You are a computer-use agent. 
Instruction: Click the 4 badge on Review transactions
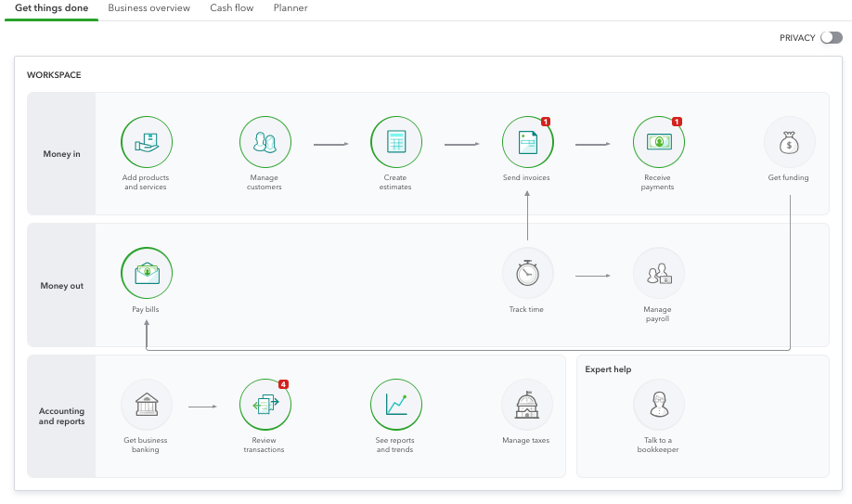(x=283, y=384)
